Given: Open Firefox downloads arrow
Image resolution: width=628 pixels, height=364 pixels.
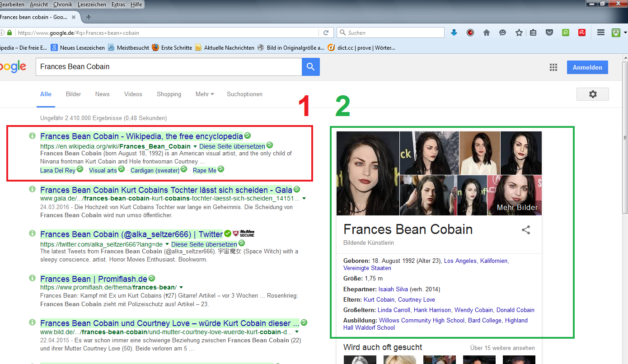Looking at the screenshot, I should pyautogui.click(x=454, y=33).
